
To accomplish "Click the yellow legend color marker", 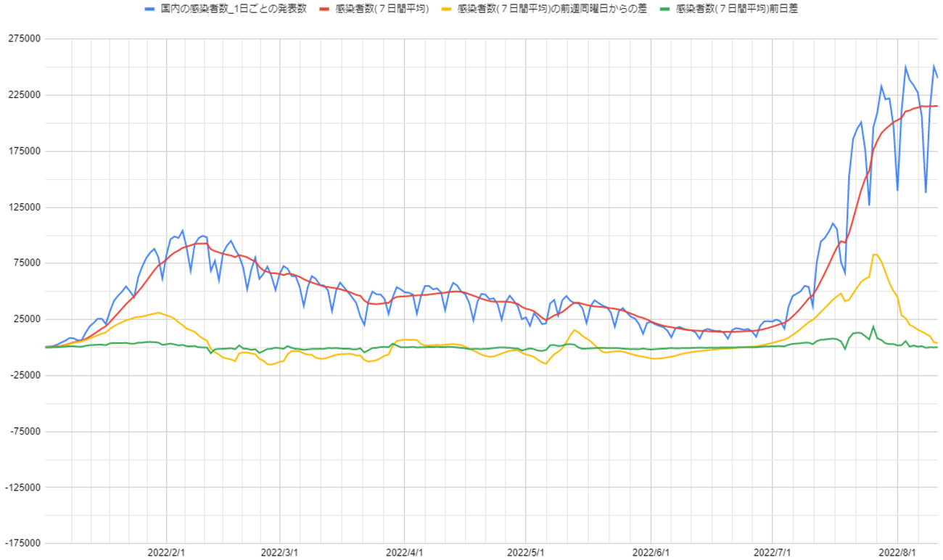I will (x=447, y=9).
